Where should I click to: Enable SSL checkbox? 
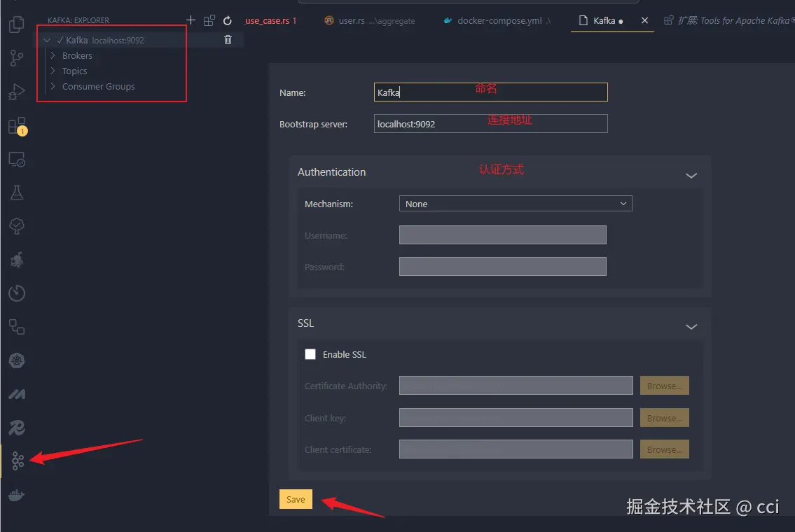pyautogui.click(x=310, y=354)
